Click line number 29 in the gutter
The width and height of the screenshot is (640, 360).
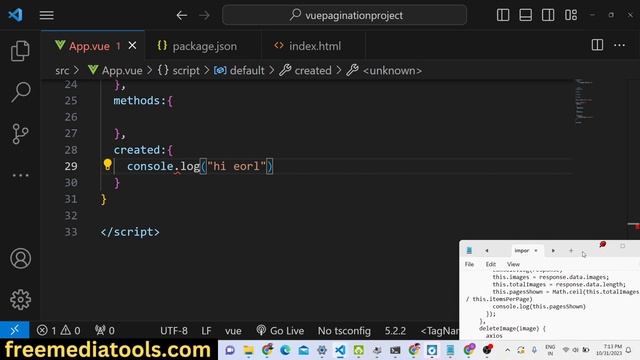pos(71,166)
